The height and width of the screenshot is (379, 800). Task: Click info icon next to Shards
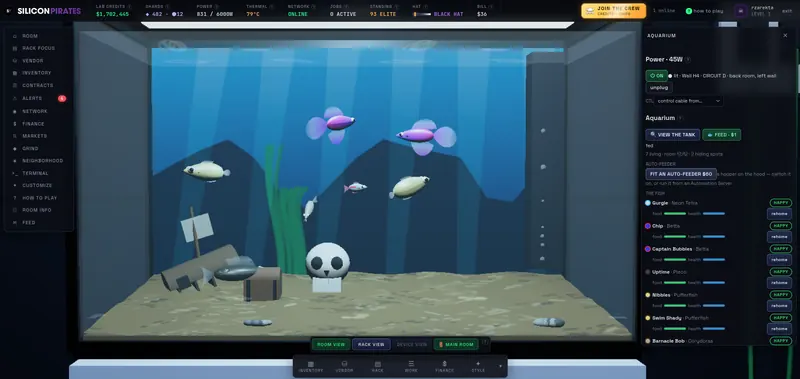point(167,7)
